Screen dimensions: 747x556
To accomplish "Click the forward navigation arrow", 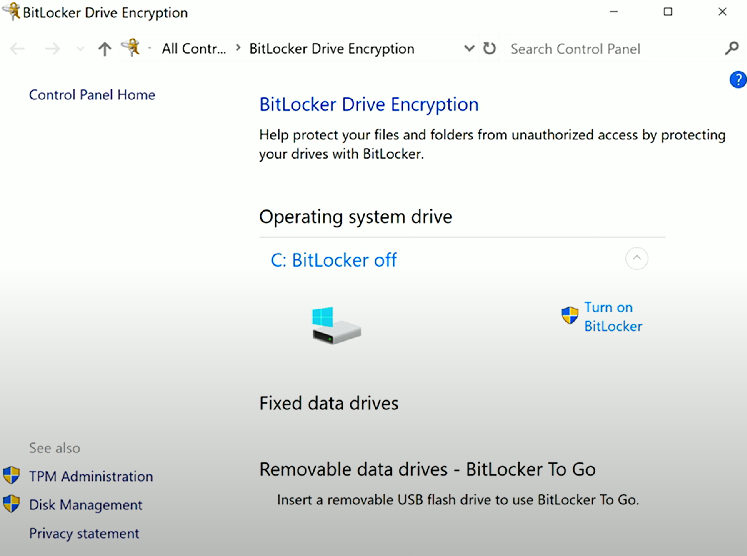I will (52, 49).
